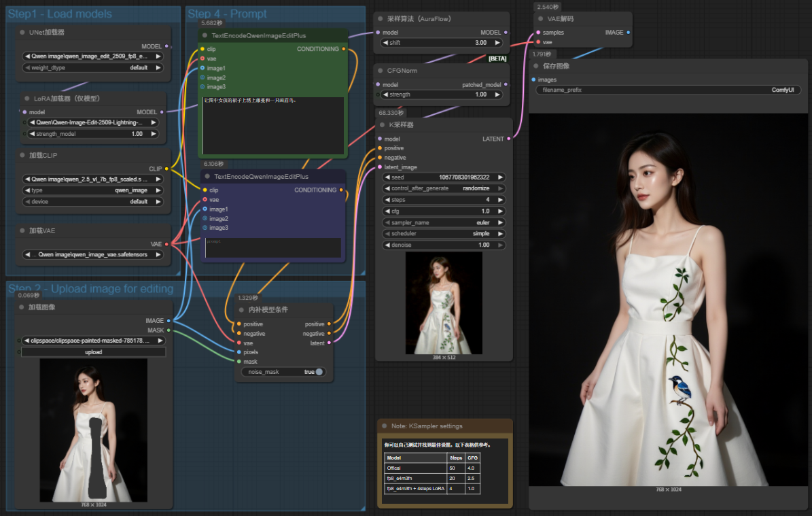Toggle the noise_mask switch
Image resolution: width=812 pixels, height=516 pixels.
(318, 372)
